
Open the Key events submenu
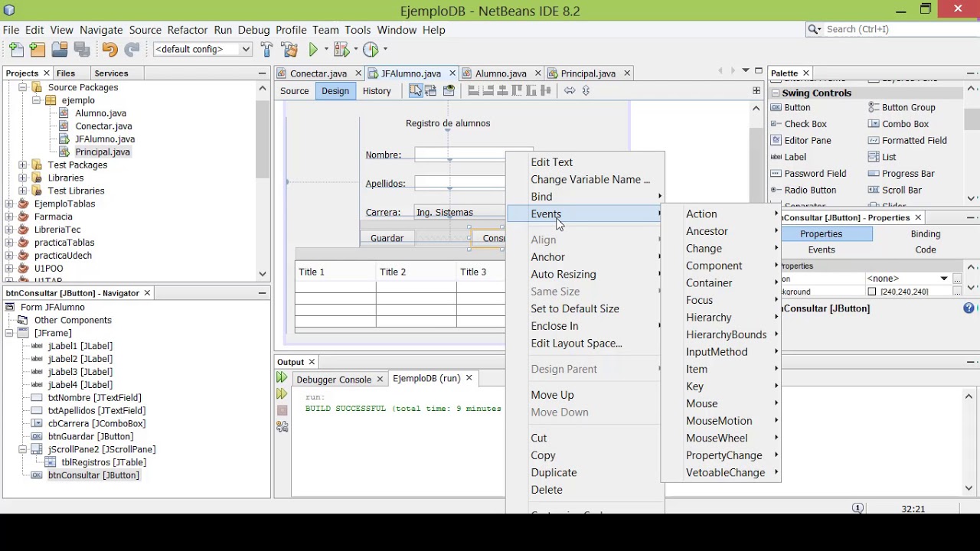tap(720, 386)
